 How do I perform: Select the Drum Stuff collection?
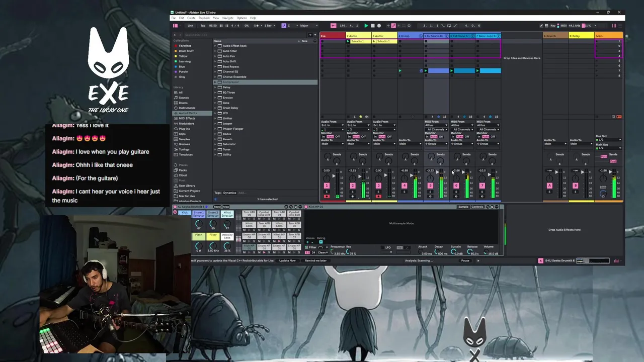click(x=186, y=51)
